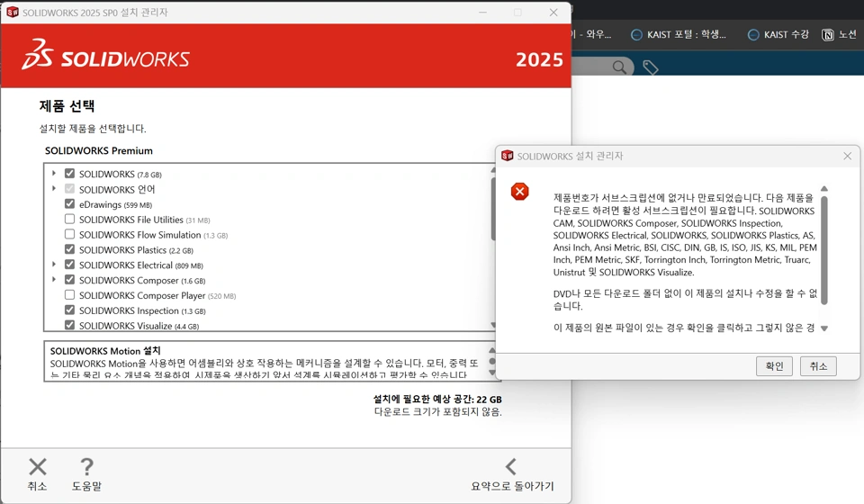The width and height of the screenshot is (864, 504).
Task: Select the SOLIDWORKS Plastics row label
Action: tap(136, 249)
